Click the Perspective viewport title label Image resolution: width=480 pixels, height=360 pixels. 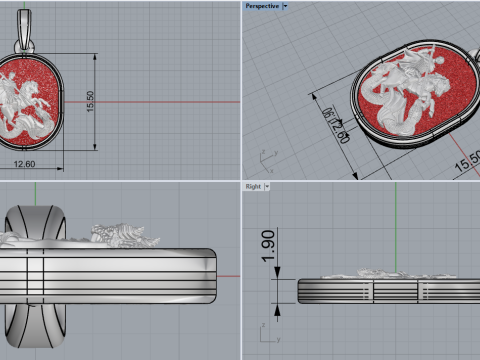point(262,6)
